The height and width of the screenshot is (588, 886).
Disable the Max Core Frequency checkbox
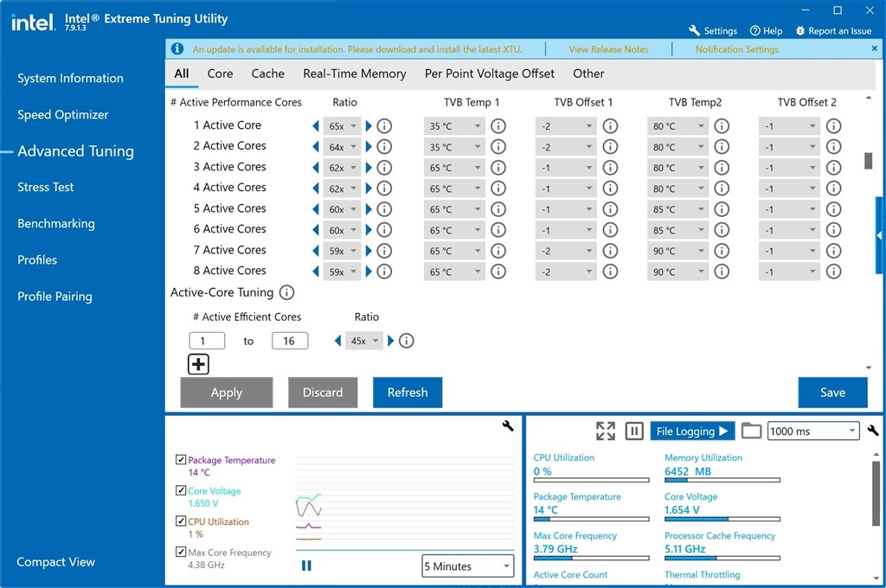tap(181, 553)
